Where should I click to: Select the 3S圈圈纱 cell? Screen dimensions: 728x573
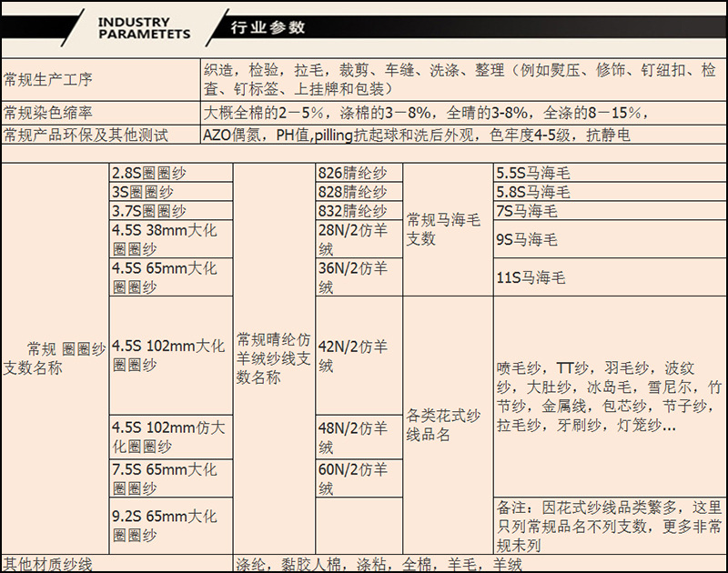point(171,192)
